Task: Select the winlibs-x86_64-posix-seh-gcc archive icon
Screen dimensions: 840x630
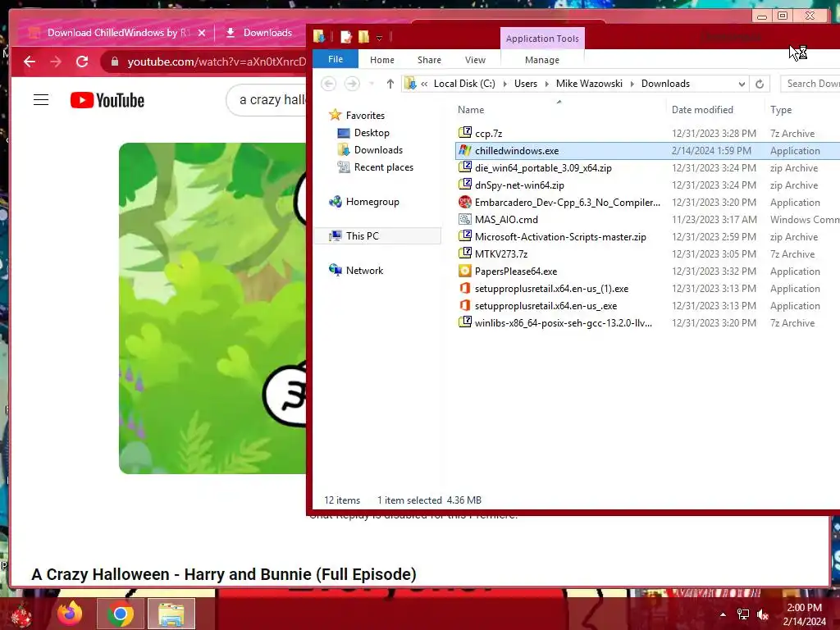Action: click(x=465, y=322)
